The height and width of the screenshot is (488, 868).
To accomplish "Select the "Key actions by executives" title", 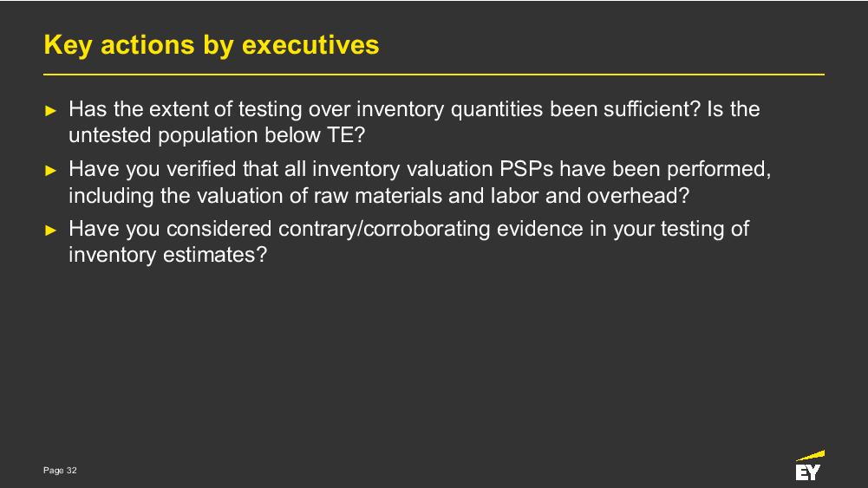I will click(212, 45).
